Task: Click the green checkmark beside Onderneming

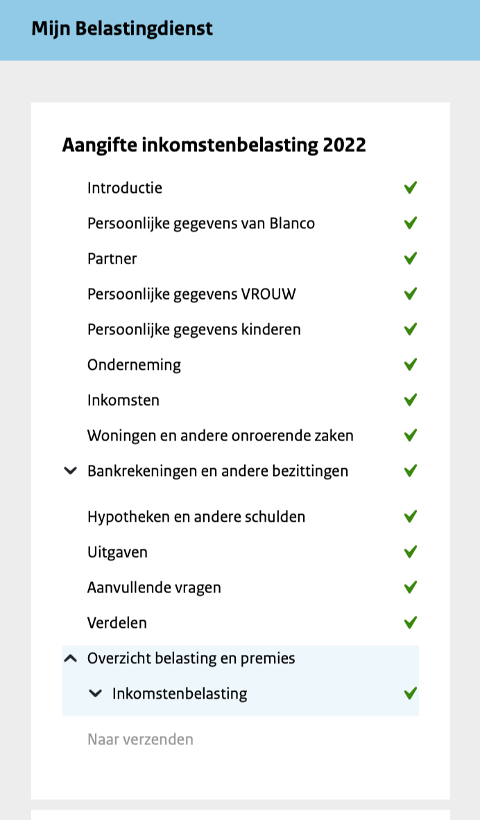Action: 410,364
